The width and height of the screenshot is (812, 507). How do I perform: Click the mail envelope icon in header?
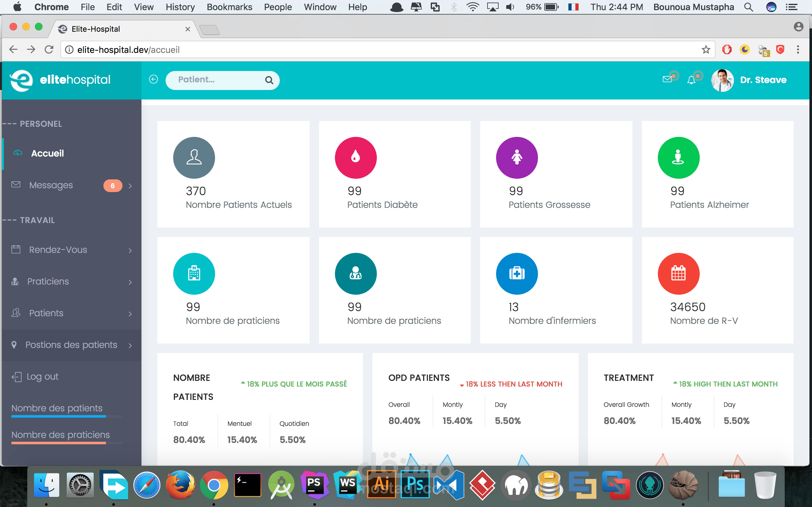coord(667,80)
